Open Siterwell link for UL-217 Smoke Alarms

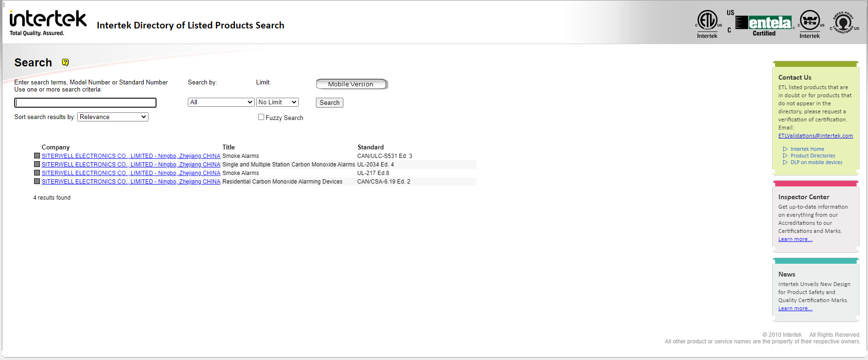[x=131, y=173]
